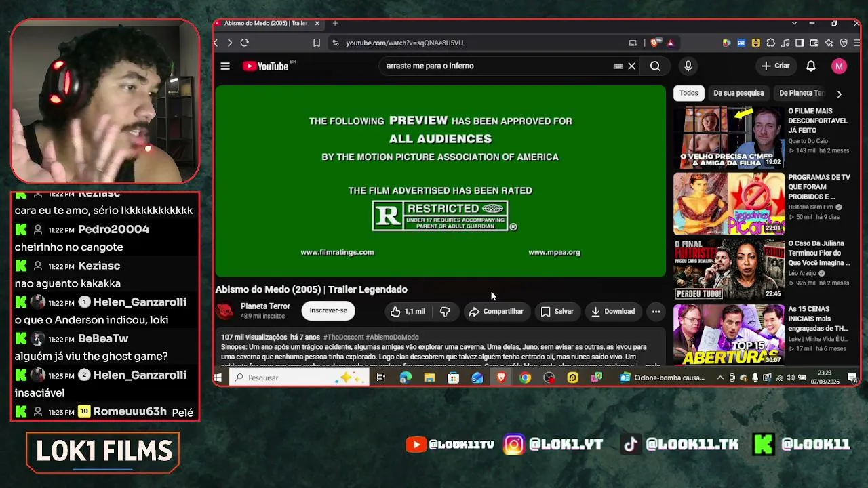Like the video with 1,1 mil likes
The width and height of the screenshot is (868, 488).
[x=408, y=311]
